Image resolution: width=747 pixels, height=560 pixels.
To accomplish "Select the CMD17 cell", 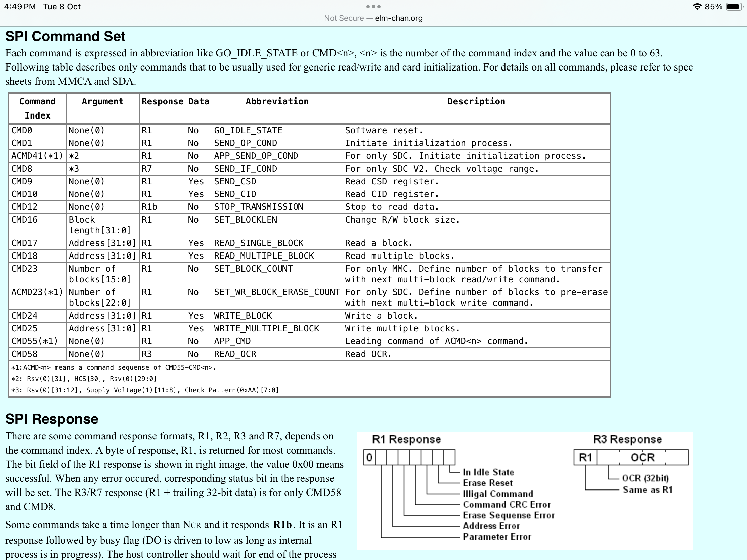I will (38, 243).
